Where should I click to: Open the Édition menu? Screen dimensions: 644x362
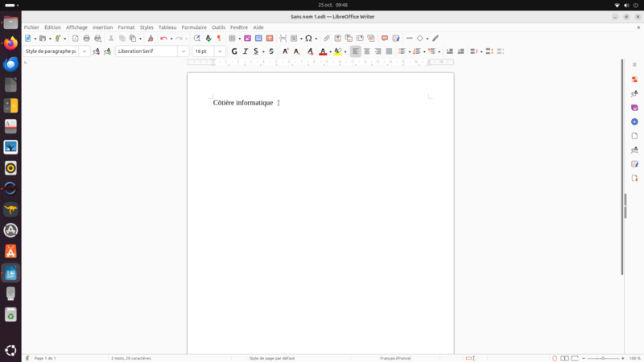click(52, 27)
